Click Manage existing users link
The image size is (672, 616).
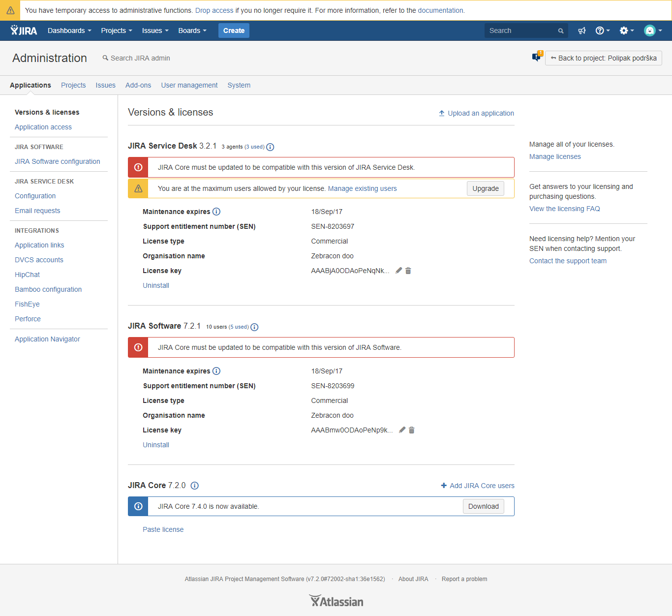362,188
